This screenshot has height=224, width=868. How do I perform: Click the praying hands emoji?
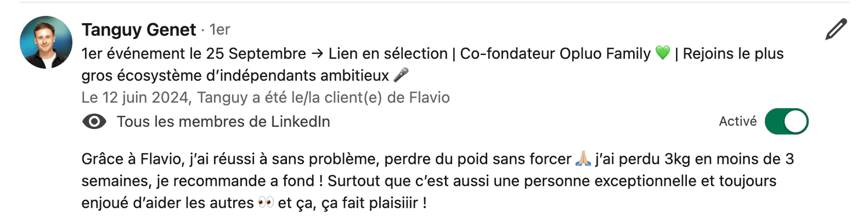[583, 159]
